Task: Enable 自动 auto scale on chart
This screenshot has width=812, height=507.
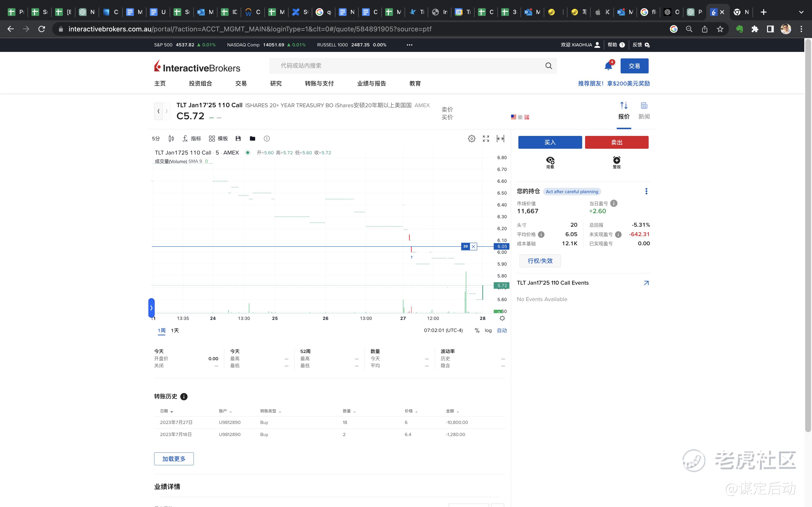Action: [502, 330]
